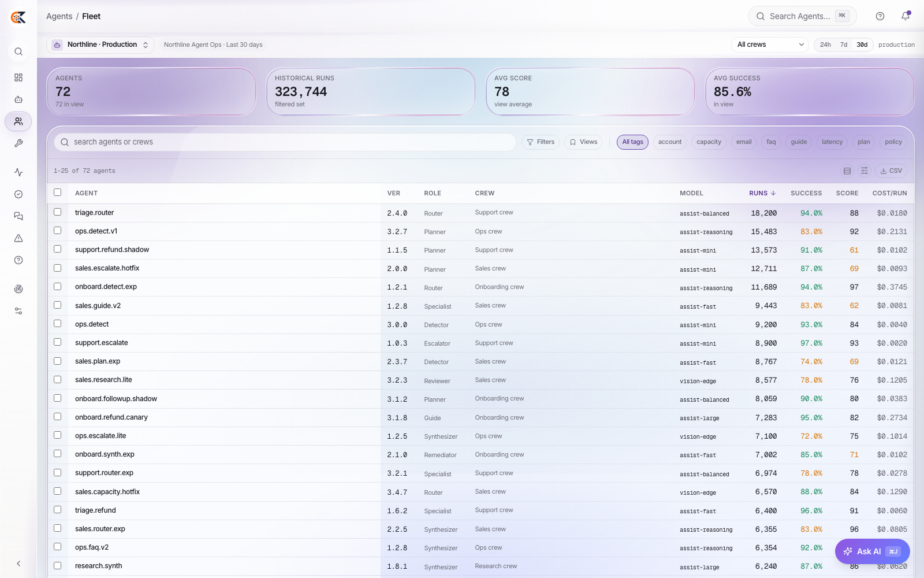Image resolution: width=924 pixels, height=578 pixels.
Task: Click the Avg Success stat card
Action: [809, 91]
